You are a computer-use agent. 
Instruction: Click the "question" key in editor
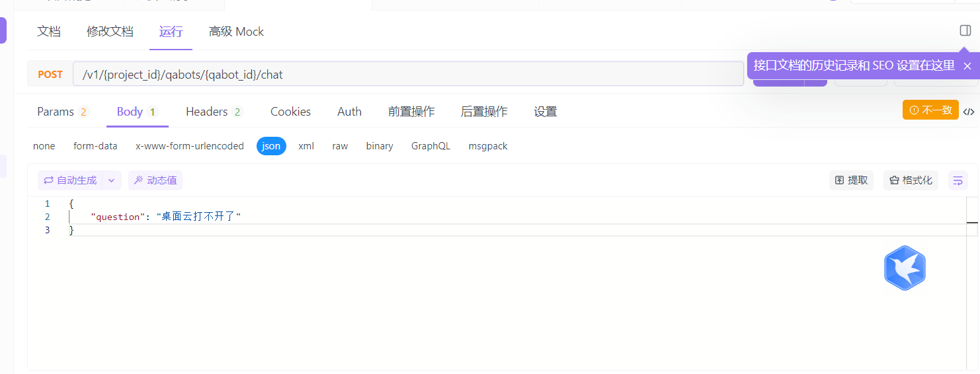tap(116, 217)
